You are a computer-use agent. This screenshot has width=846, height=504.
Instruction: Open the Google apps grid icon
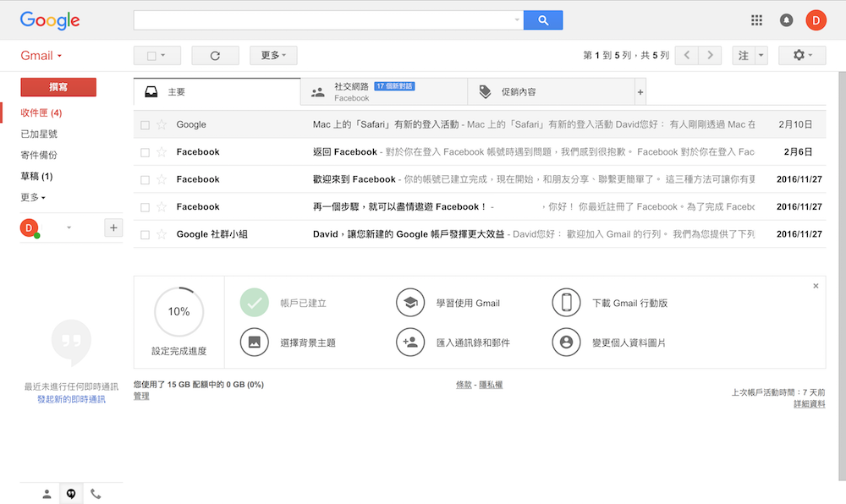coord(756,20)
